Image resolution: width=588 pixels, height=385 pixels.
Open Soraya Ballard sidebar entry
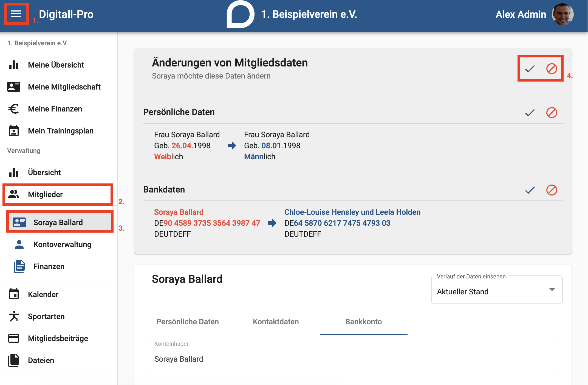[x=60, y=222]
